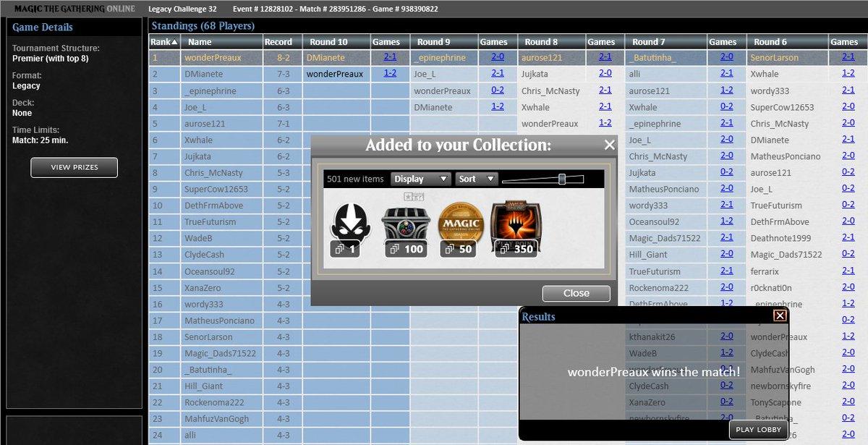Select MahfuzVanGogh in the Name column
Image resolution: width=868 pixels, height=445 pixels.
click(216, 419)
